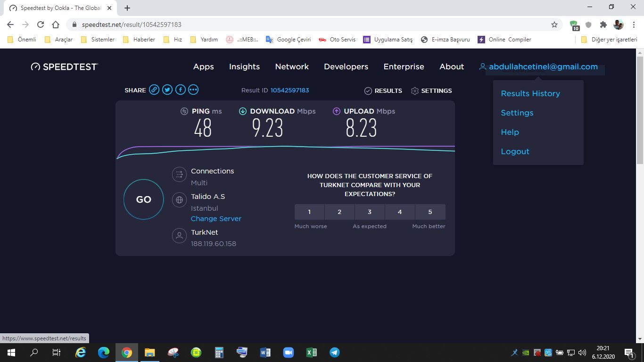Open Telegram from the taskbar

(x=334, y=352)
